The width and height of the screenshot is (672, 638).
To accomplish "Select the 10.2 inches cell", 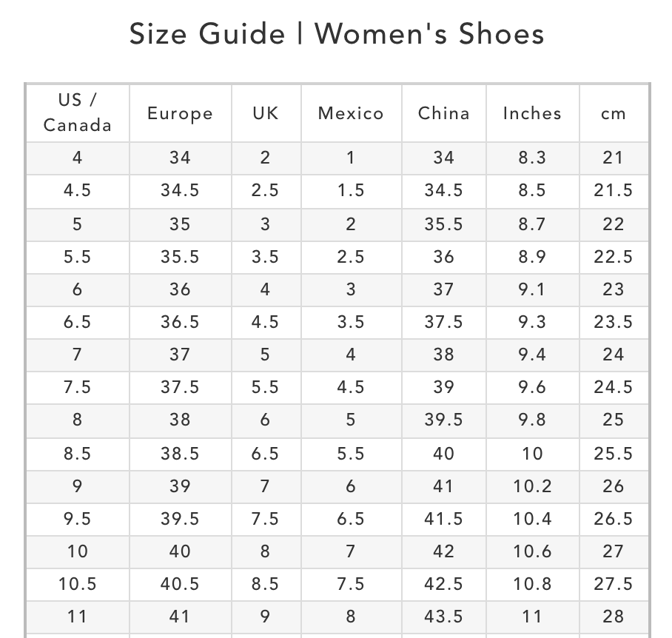I will [x=532, y=486].
